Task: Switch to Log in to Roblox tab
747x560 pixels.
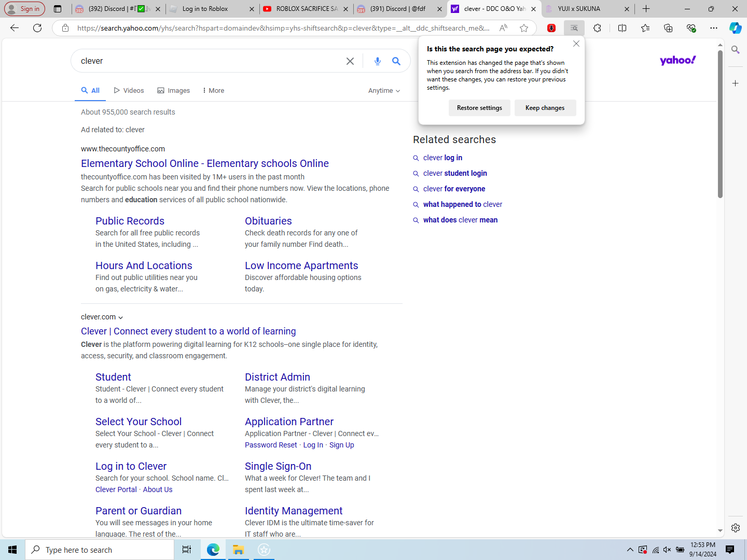Action: (211, 9)
